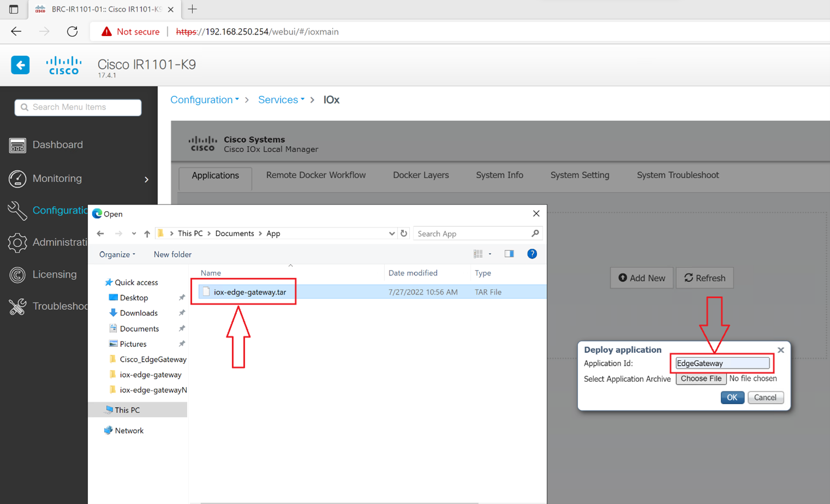Click the Application Id text field

721,363
